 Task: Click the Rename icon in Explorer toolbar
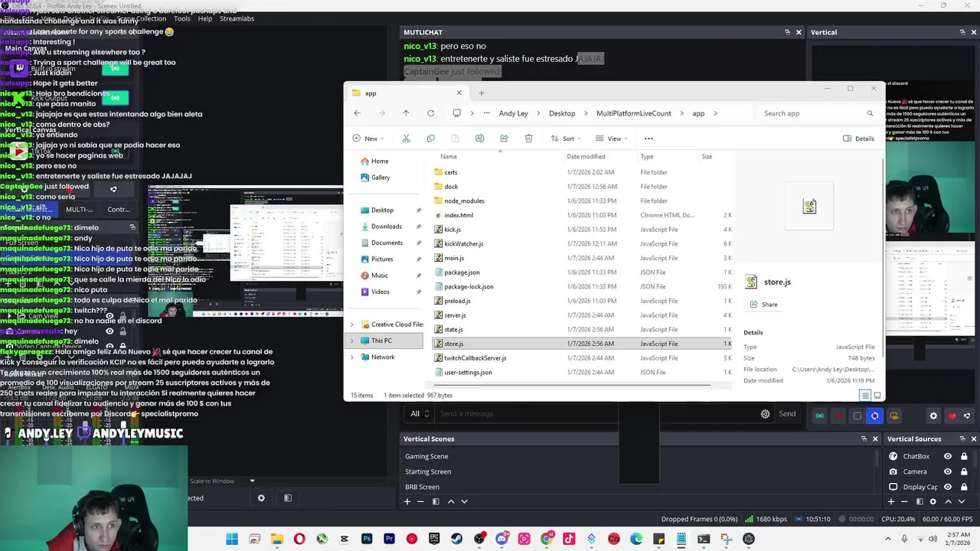pyautogui.click(x=479, y=139)
